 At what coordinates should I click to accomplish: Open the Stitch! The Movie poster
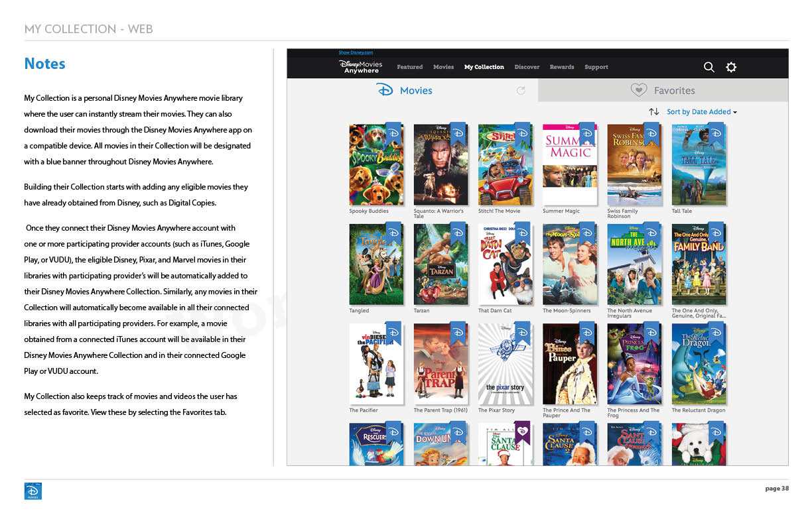(x=505, y=164)
